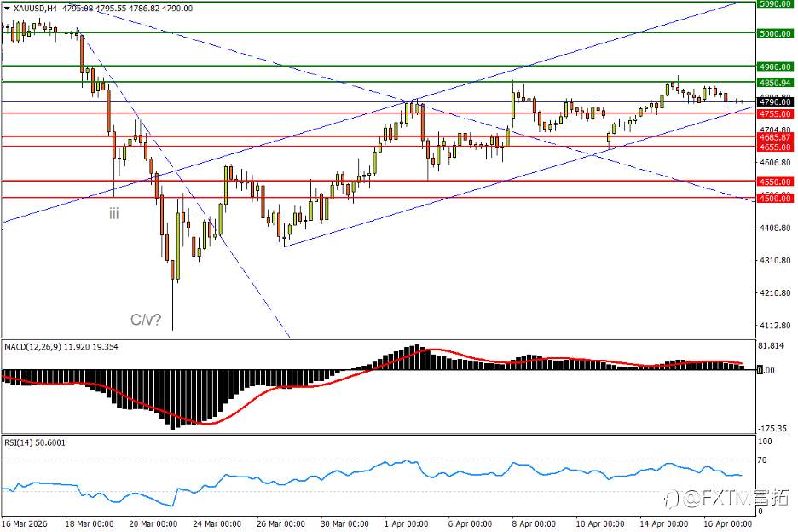Click the 16 Mar 2026 date label
This screenshot has width=798, height=532.
pos(25,523)
